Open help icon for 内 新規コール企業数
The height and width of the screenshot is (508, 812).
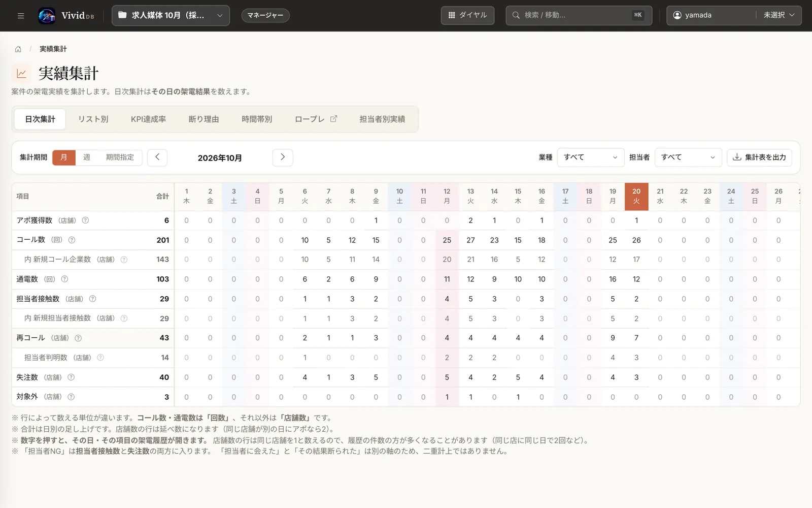[124, 260]
